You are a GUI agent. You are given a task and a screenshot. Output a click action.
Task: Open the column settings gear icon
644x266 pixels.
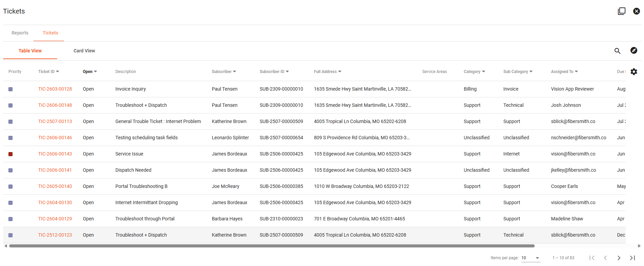pos(634,72)
